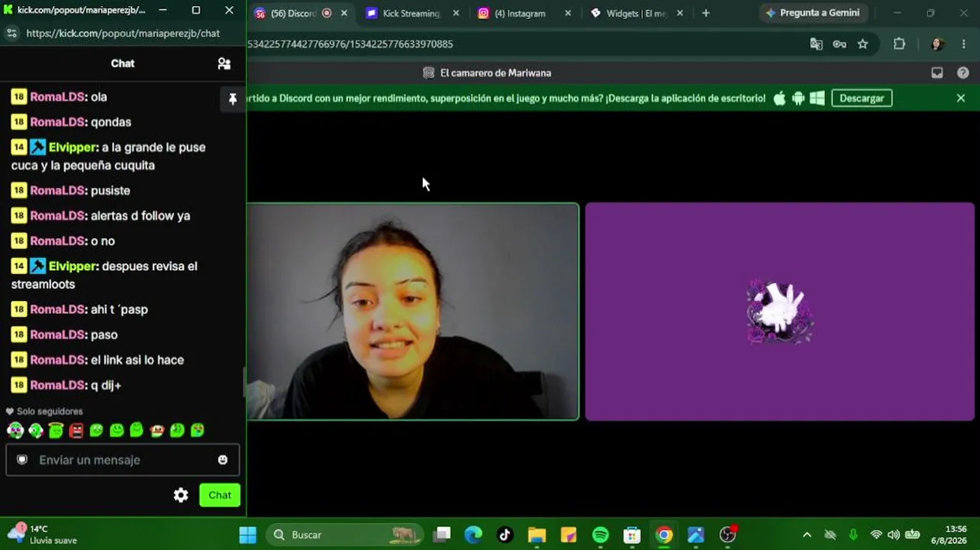Insert the halo angel green emote
This screenshot has height=550, width=980.
(x=56, y=430)
